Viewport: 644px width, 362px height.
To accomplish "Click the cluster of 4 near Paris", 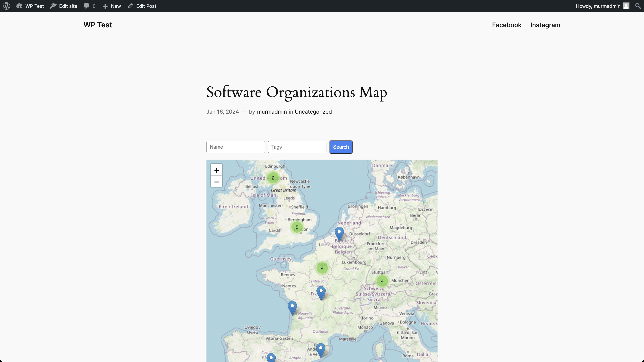I will pos(322,268).
